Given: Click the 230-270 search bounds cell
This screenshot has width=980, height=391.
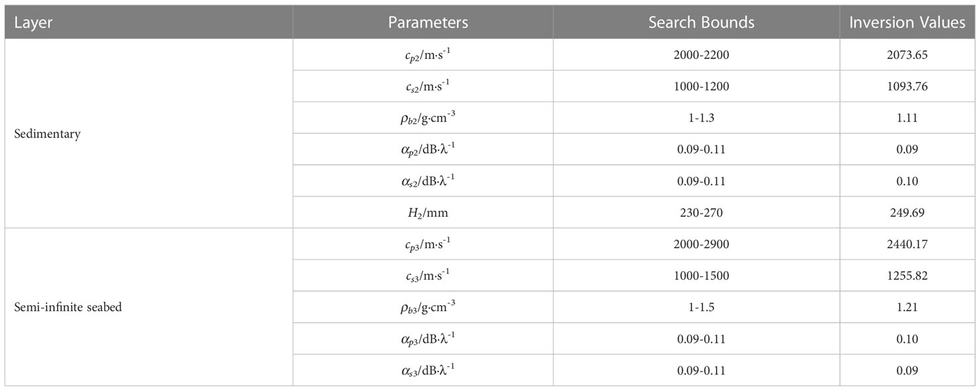Looking at the screenshot, I should [697, 212].
